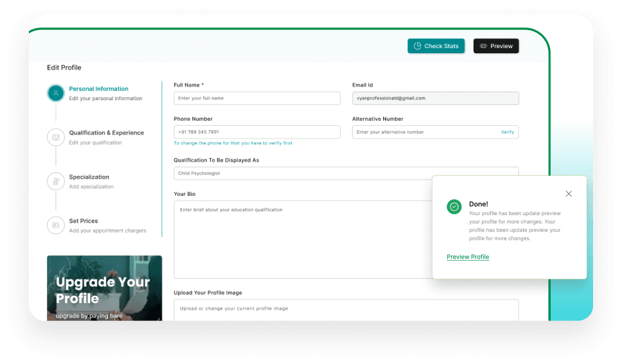Follow the Preview Profile link
Image resolution: width=622 pixels, height=364 pixels.
click(468, 257)
